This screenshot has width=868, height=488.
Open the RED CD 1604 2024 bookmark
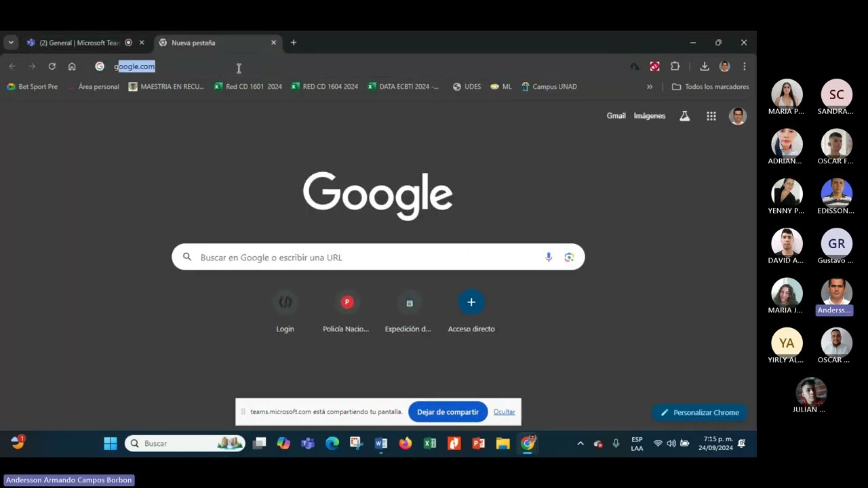(325, 87)
